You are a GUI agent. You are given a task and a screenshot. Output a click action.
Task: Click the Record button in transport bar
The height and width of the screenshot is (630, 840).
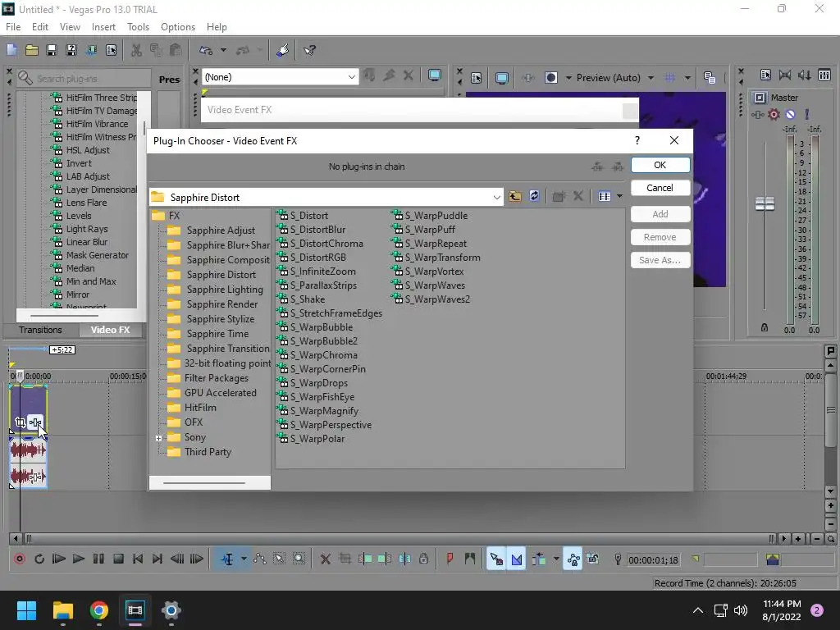(x=20, y=559)
